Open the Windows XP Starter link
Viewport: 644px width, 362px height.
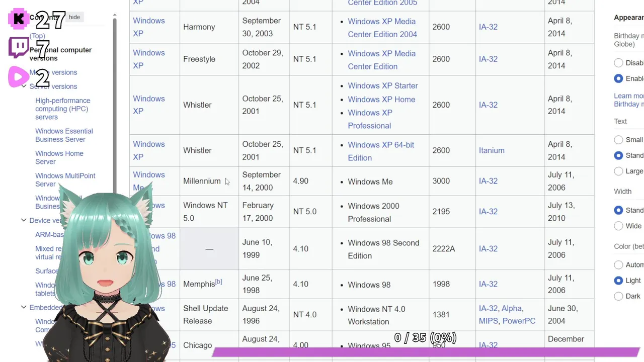click(383, 85)
